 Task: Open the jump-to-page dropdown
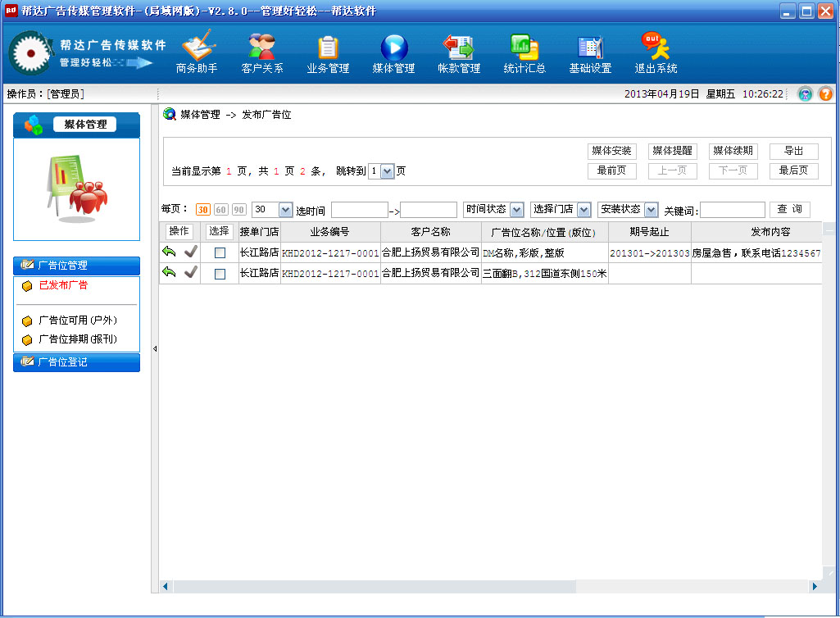387,171
